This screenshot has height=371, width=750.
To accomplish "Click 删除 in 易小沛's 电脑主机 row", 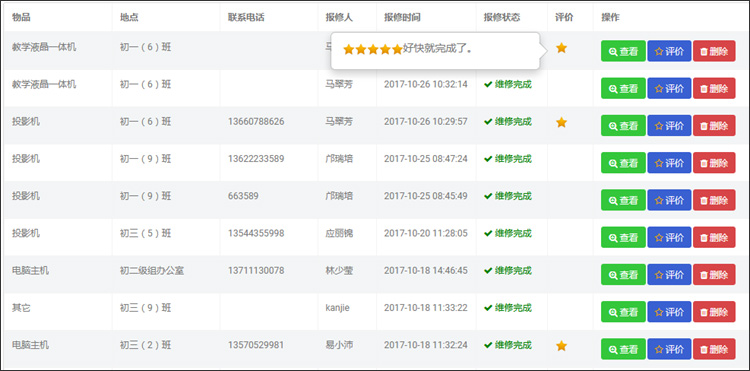I will [x=714, y=349].
